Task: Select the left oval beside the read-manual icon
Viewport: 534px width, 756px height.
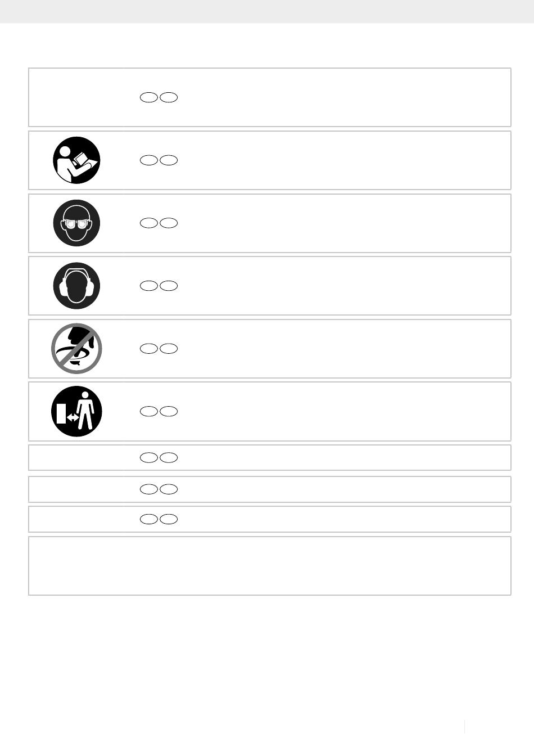Action: 149,160
